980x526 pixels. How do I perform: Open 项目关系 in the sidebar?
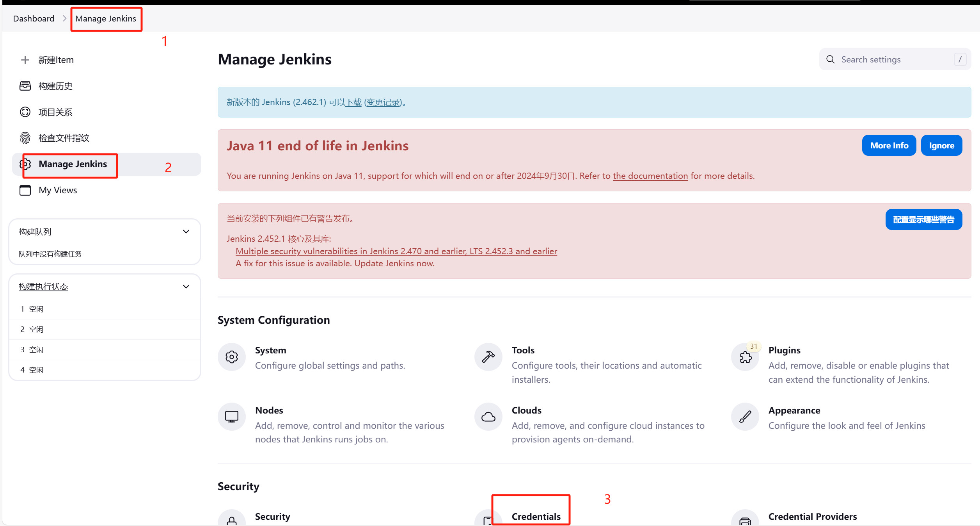(55, 112)
